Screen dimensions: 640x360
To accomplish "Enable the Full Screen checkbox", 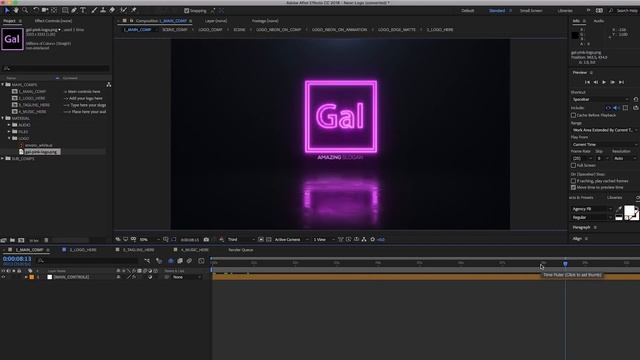I will pyautogui.click(x=573, y=165).
